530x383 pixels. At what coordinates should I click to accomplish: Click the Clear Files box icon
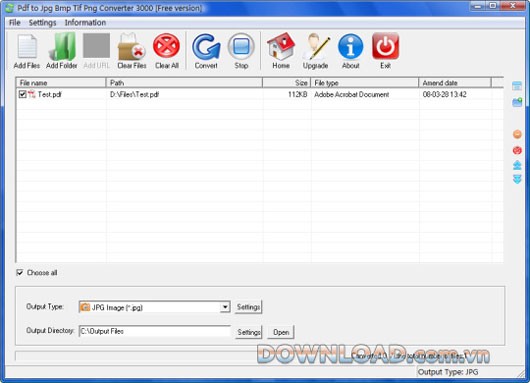[131, 47]
